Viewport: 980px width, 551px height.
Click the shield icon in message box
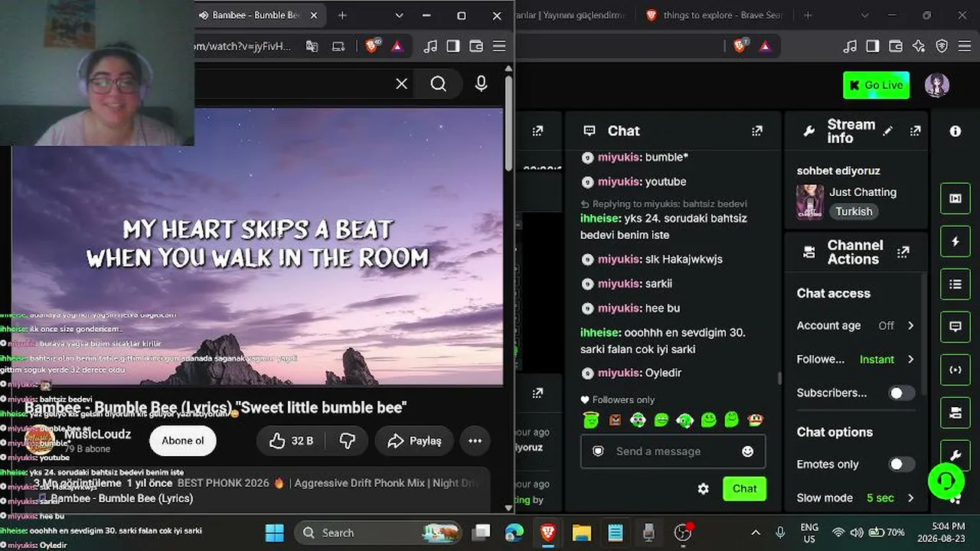[x=598, y=452]
